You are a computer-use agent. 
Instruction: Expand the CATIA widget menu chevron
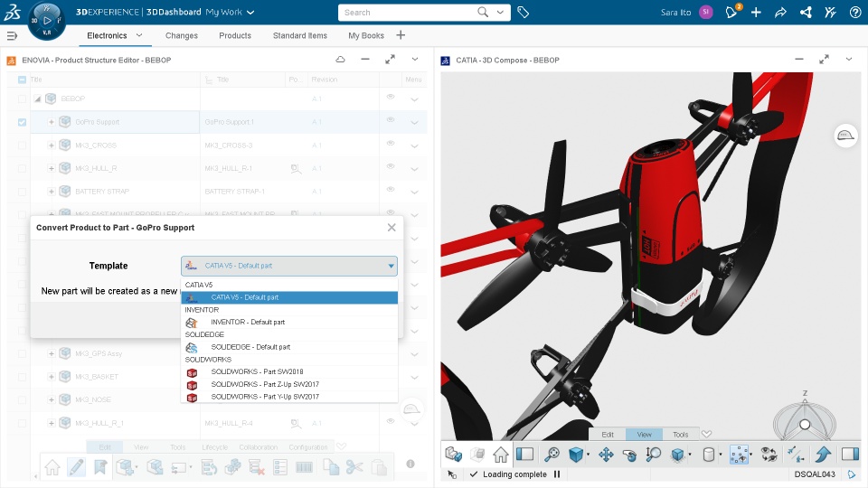point(849,60)
